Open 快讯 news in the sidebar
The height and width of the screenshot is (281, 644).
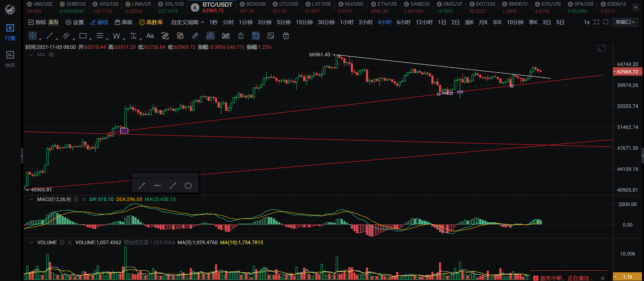click(x=10, y=59)
